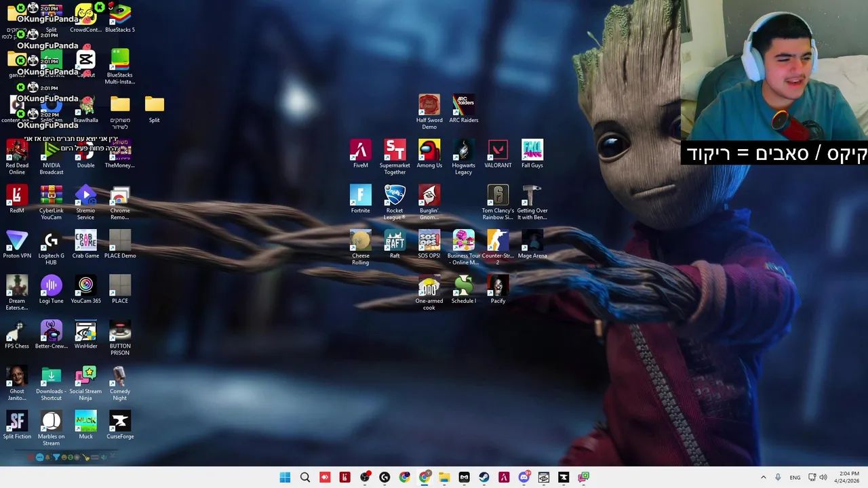
Task: Open the Half Sword Demo shortcut
Action: pos(429,112)
